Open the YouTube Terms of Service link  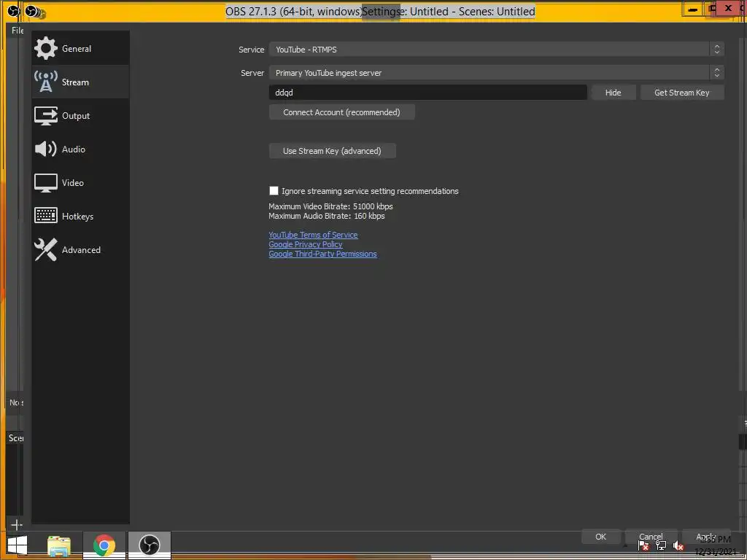point(313,235)
